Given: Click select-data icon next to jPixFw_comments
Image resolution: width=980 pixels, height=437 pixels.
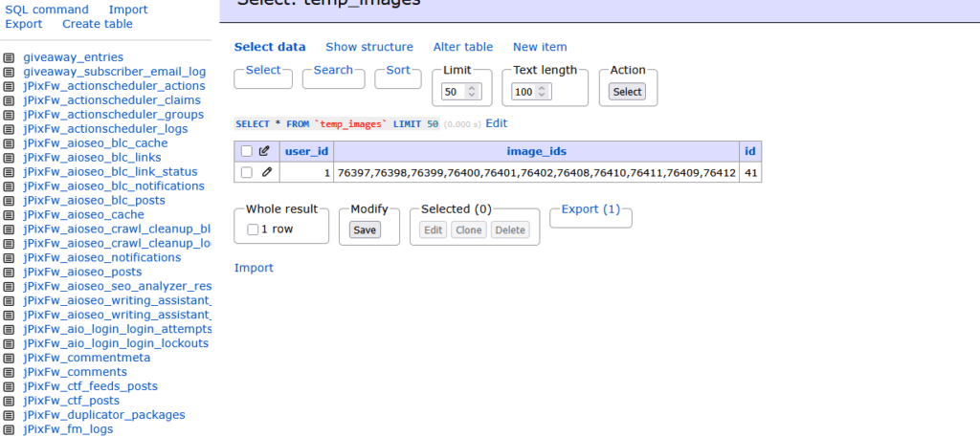Looking at the screenshot, I should pos(9,372).
